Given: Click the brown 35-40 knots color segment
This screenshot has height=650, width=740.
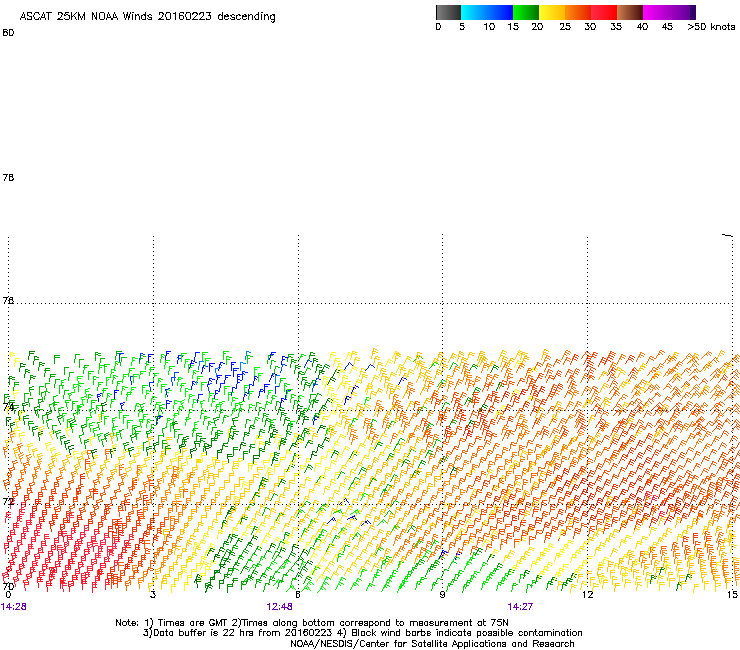Looking at the screenshot, I should 630,12.
